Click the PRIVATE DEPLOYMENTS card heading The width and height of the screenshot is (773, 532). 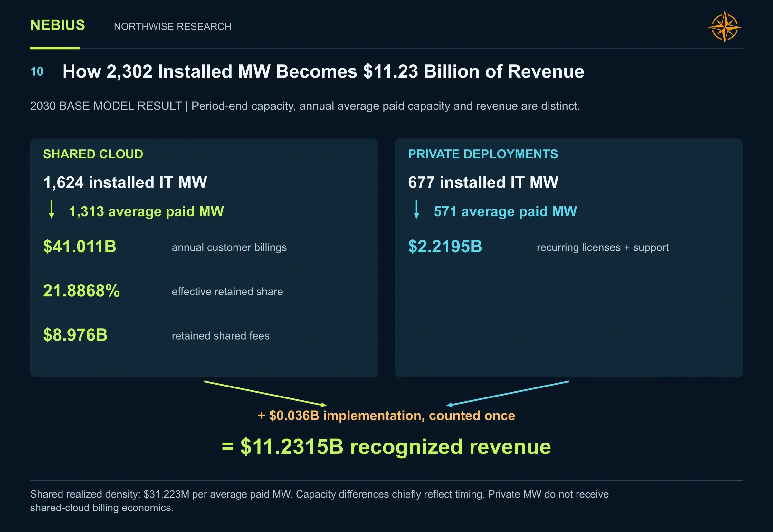[x=483, y=154]
